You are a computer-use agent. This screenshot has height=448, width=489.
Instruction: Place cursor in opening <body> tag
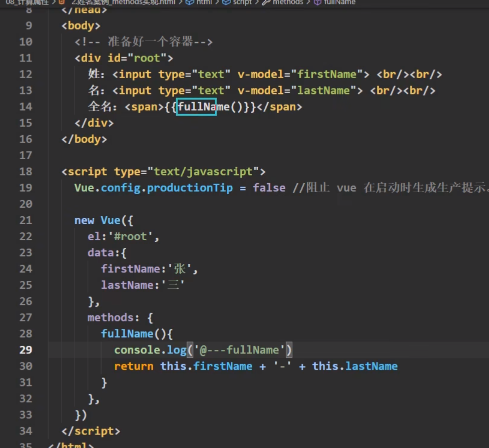[x=81, y=26]
